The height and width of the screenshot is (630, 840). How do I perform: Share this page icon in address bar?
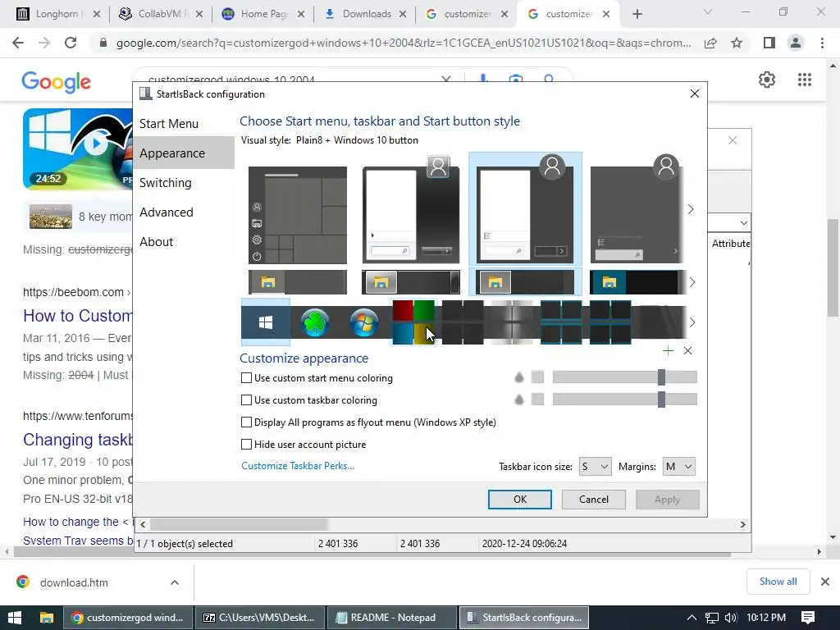tap(710, 43)
